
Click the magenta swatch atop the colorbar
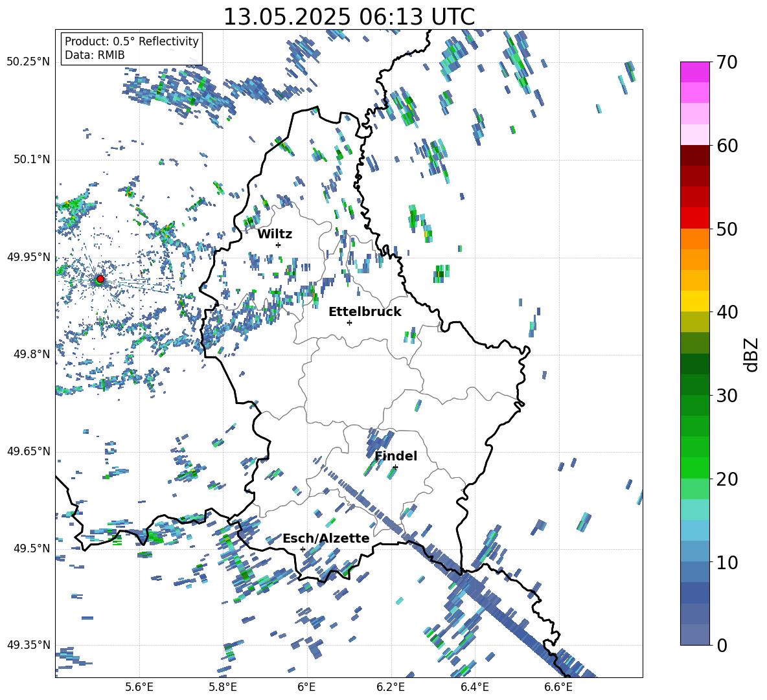tap(695, 72)
